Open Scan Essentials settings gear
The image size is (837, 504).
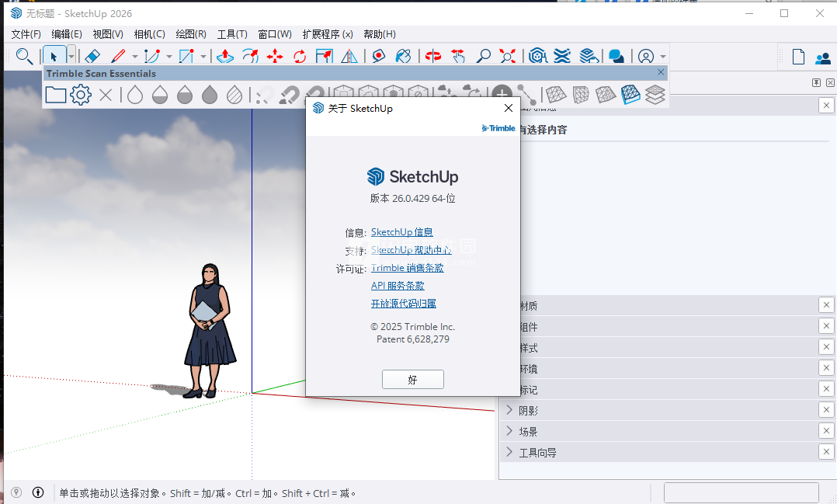click(x=81, y=95)
